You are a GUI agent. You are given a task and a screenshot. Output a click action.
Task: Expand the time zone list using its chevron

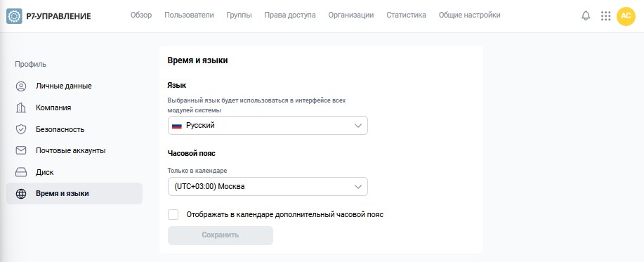[357, 187]
